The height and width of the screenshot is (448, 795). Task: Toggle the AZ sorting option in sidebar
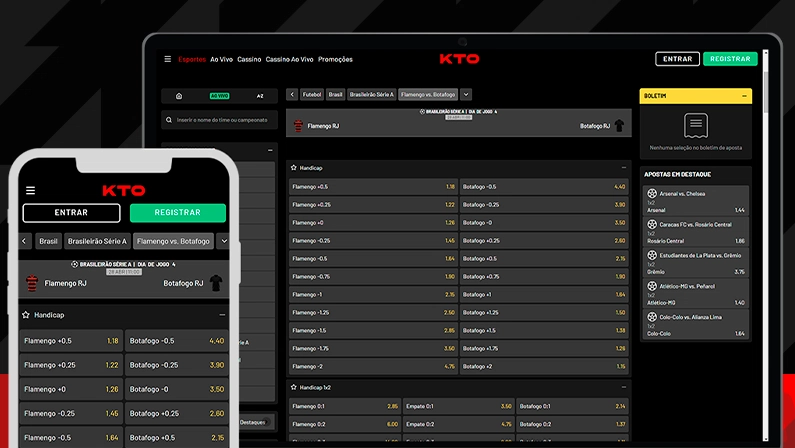pos(260,96)
